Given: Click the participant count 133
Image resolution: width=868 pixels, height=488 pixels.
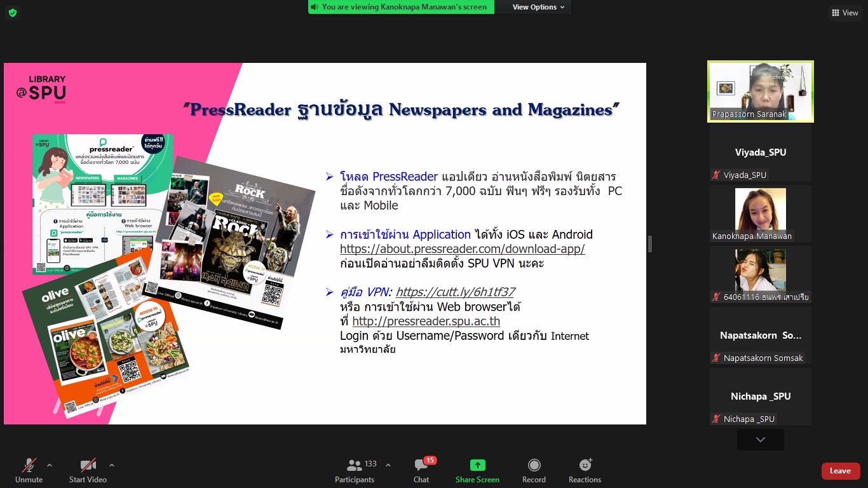Looking at the screenshot, I should (370, 464).
